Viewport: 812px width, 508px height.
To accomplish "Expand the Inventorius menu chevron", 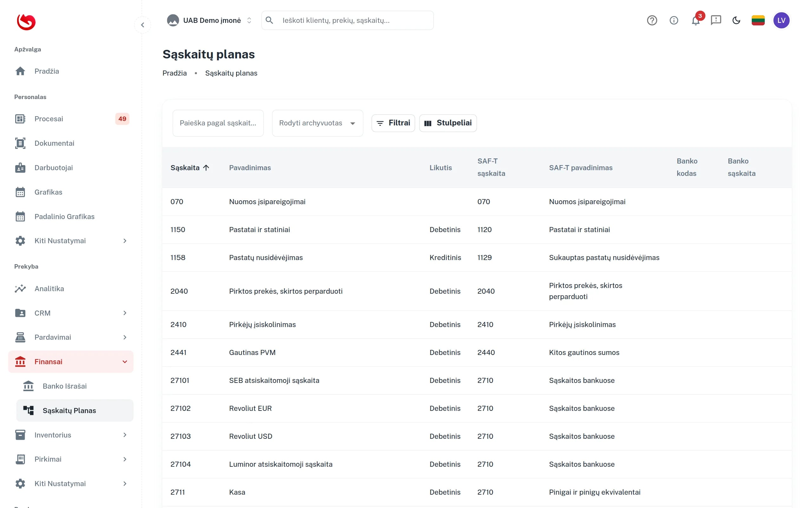I will (x=125, y=435).
